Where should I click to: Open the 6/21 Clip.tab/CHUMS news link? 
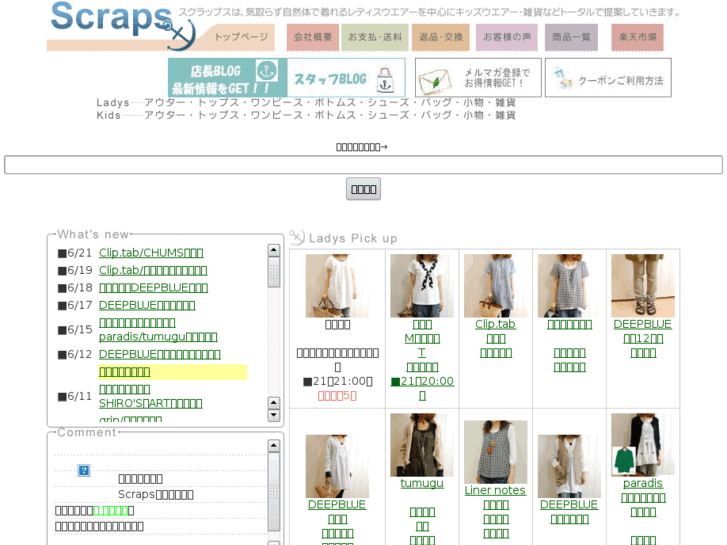(x=151, y=253)
